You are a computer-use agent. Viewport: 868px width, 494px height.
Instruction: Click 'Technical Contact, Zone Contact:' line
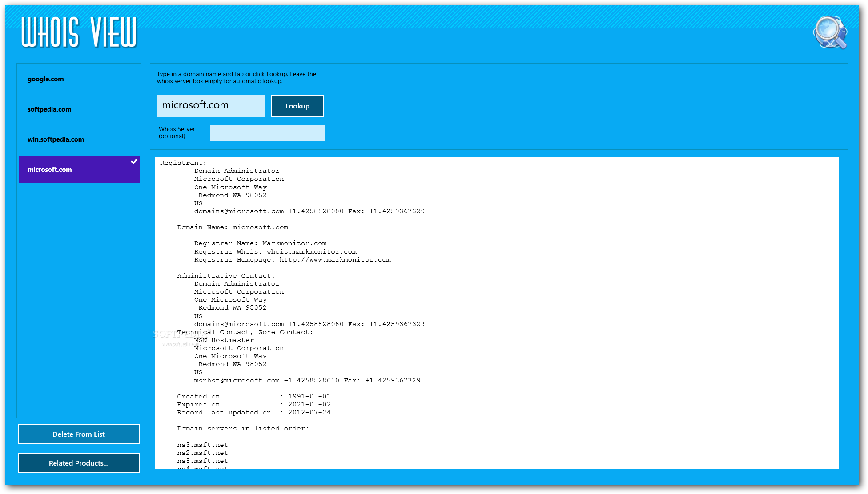[x=245, y=332]
